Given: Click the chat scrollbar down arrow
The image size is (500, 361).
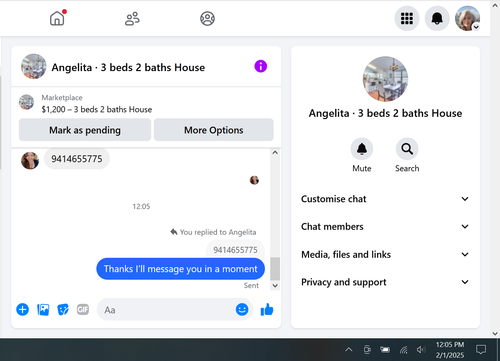Looking at the screenshot, I should pos(275,286).
